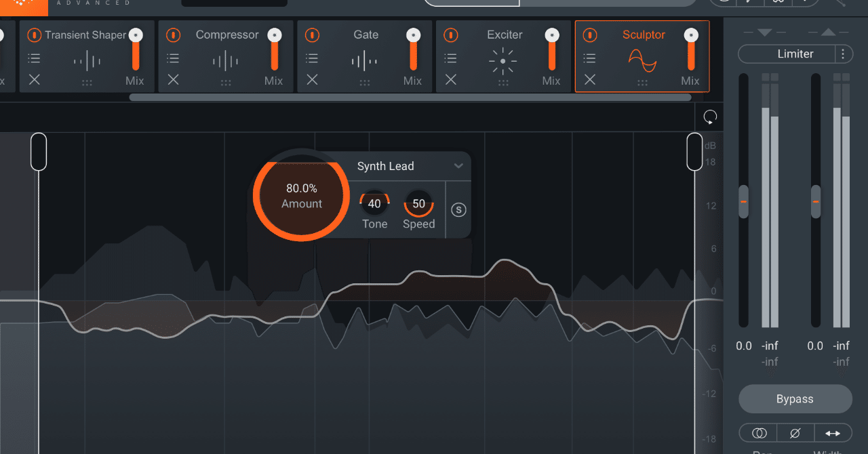Remove the Sculptor module with X
868x454 pixels.
(x=590, y=80)
